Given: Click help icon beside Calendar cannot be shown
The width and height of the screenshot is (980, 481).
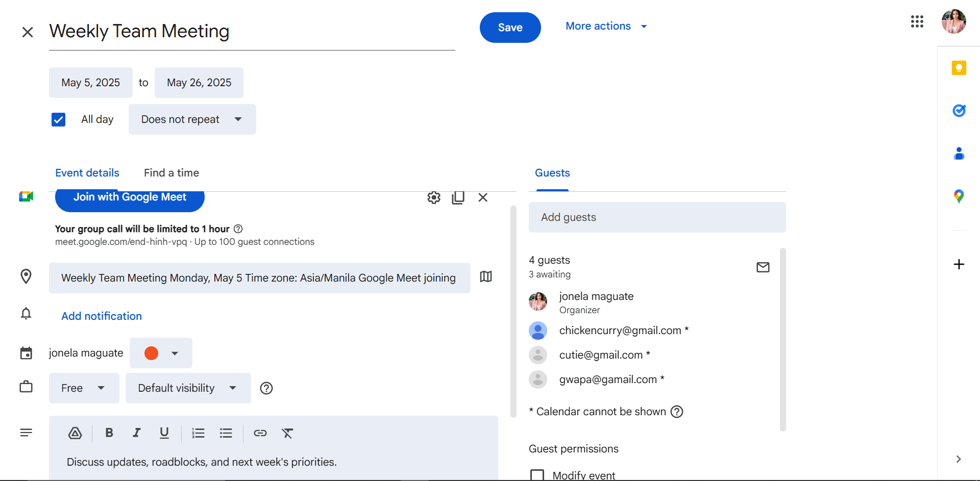Looking at the screenshot, I should coord(677,412).
